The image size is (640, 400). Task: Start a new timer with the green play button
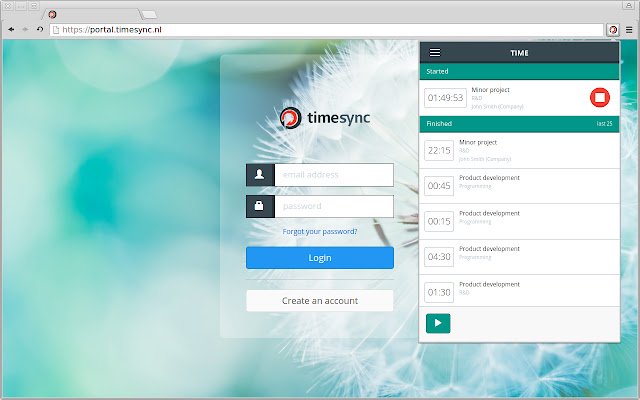click(x=438, y=323)
